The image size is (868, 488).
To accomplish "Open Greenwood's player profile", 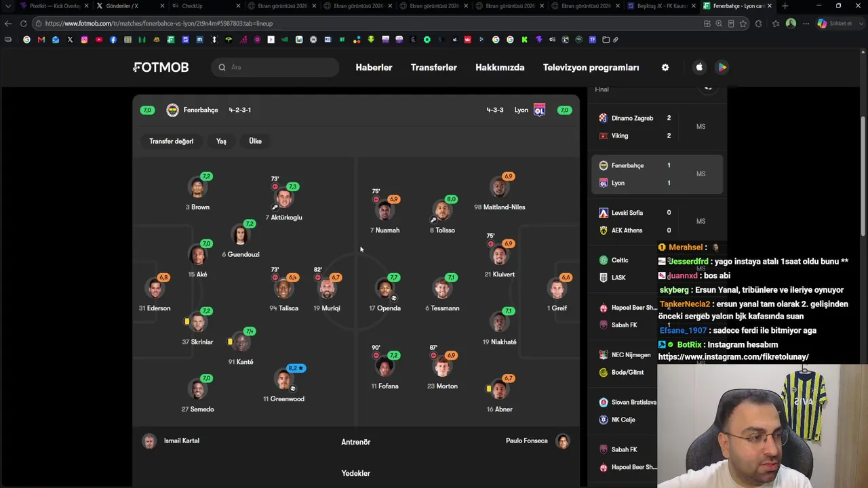I will point(283,384).
